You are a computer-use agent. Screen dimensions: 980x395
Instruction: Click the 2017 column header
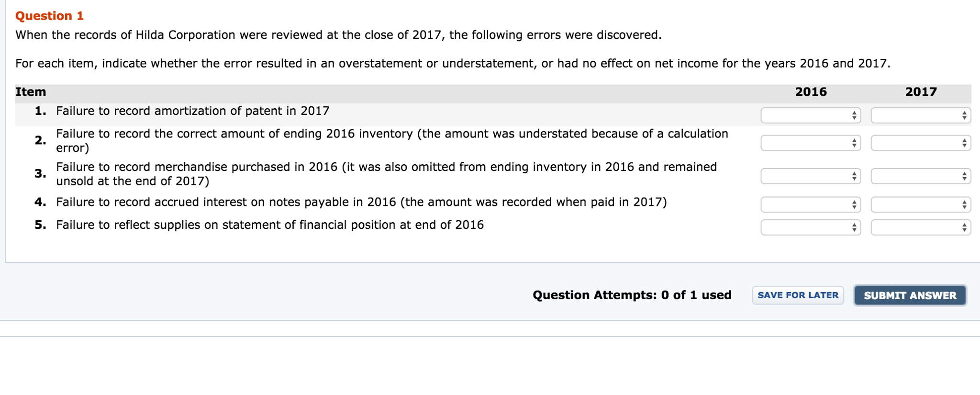pyautogui.click(x=920, y=91)
